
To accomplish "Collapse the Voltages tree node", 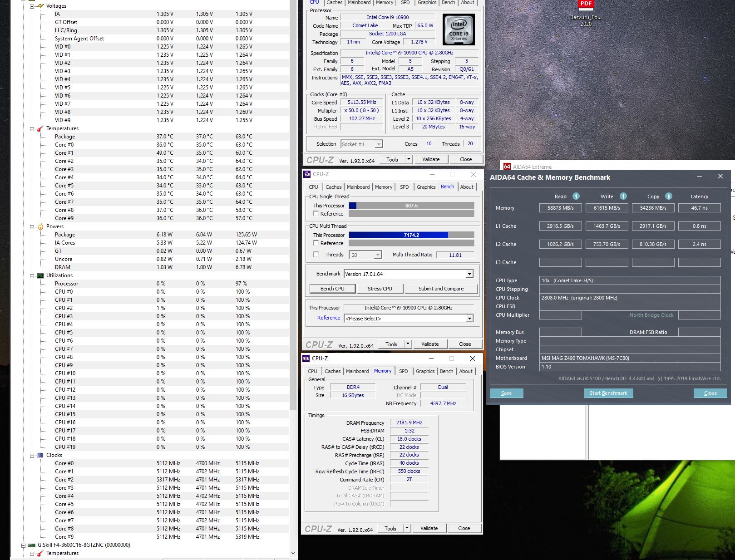I will coord(32,6).
